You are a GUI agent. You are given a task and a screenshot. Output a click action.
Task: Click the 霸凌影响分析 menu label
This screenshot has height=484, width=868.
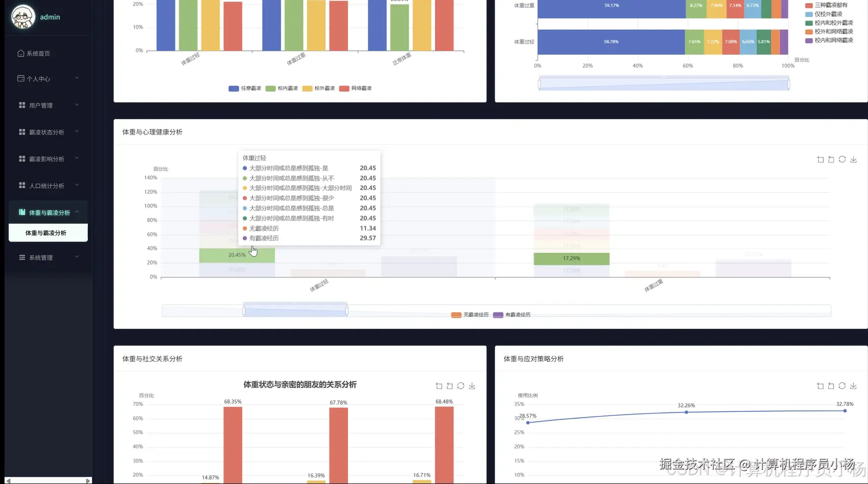click(x=47, y=159)
